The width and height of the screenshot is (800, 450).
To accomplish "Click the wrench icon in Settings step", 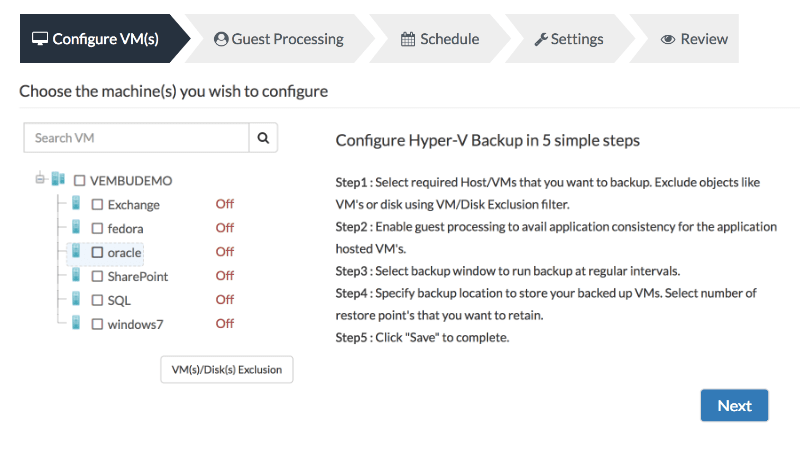I will click(x=541, y=39).
